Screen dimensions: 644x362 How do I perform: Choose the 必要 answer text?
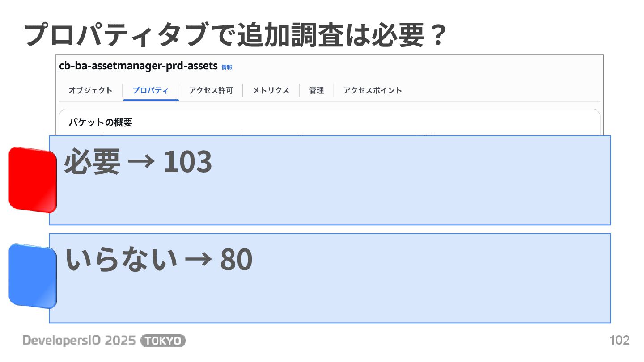tap(92, 162)
